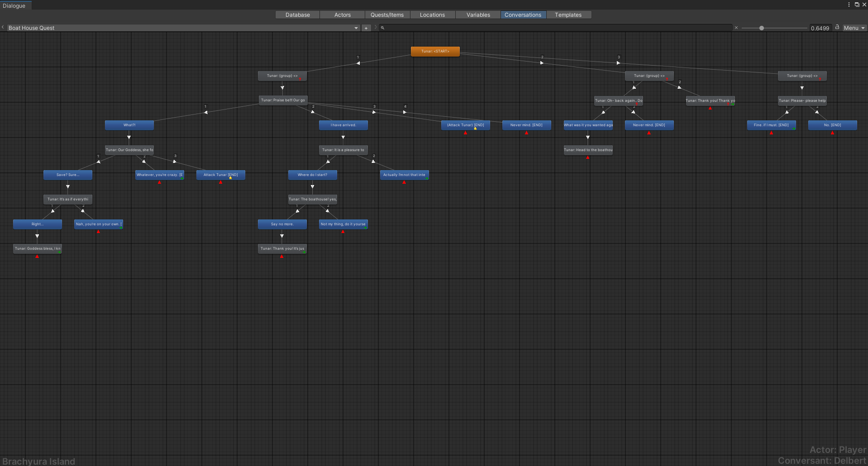Clear the search using the × icon
This screenshot has width=868, height=466.
(736, 28)
